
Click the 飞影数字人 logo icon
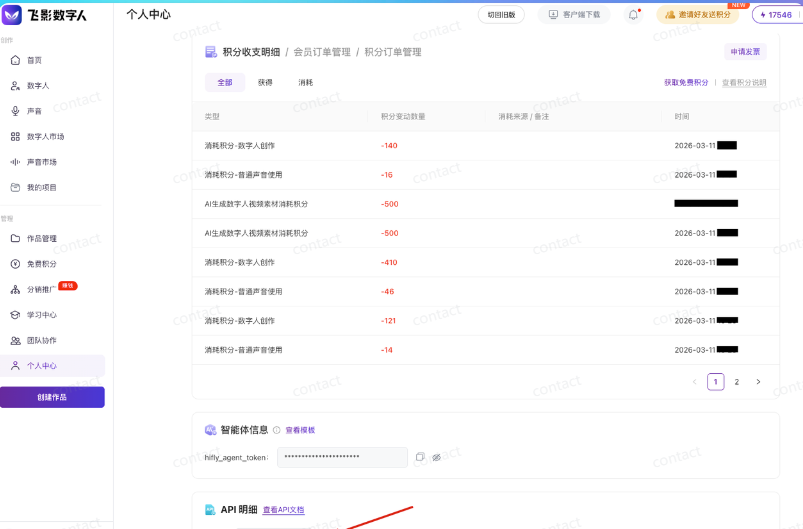(12, 15)
